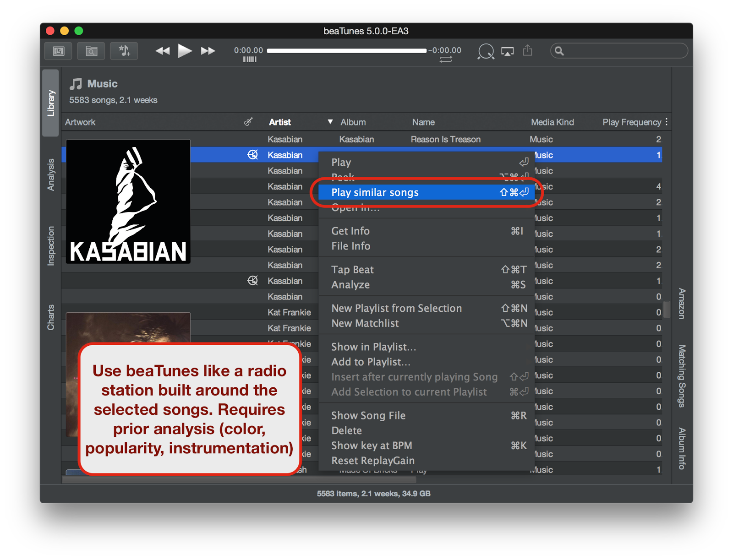Select the Kasabian album artwork thumbnail
The width and height of the screenshot is (733, 560).
[x=128, y=201]
